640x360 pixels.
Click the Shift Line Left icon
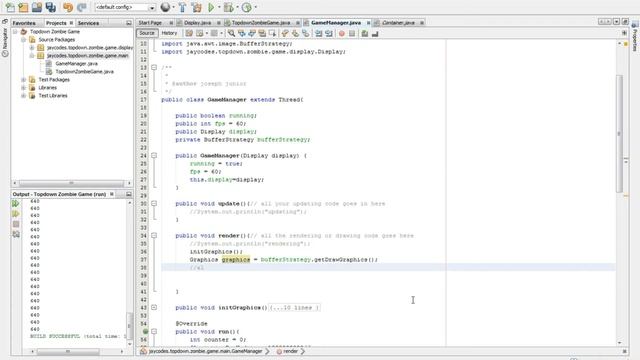click(318, 33)
